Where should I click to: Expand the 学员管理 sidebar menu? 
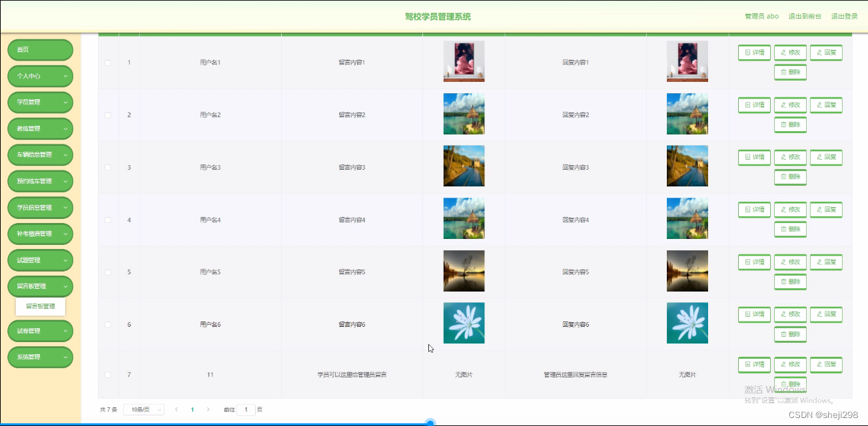click(x=40, y=102)
